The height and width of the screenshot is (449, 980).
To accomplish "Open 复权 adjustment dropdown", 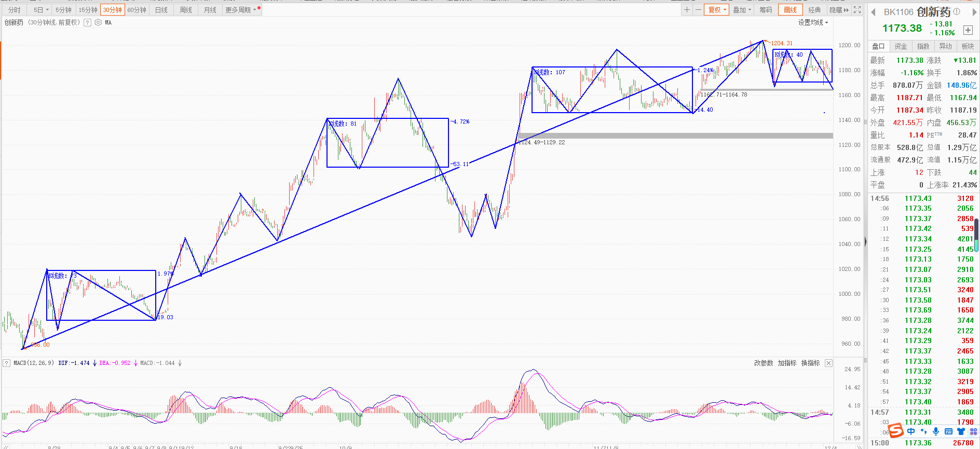I will tap(717, 10).
